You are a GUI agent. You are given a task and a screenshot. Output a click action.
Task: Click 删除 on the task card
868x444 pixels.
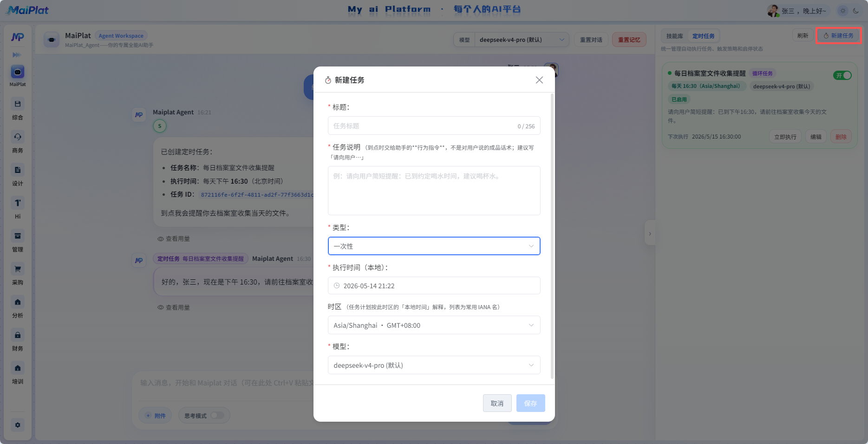tap(841, 137)
